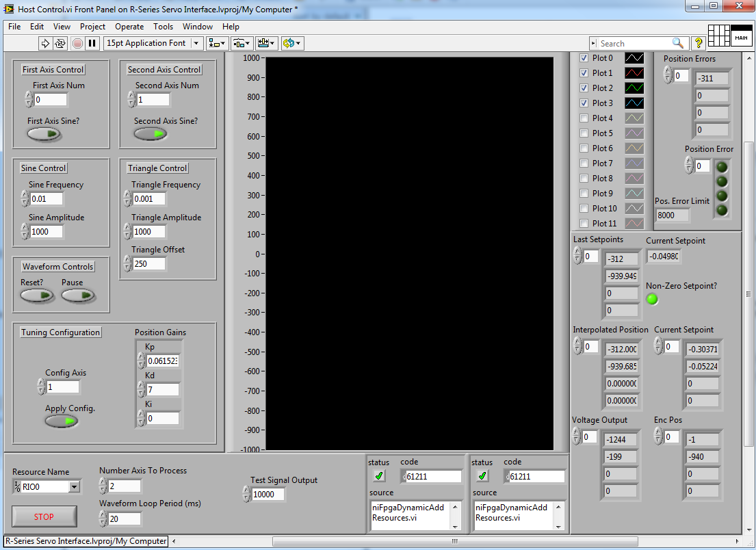
Task: Open the Align Objects tool
Action: tap(218, 43)
